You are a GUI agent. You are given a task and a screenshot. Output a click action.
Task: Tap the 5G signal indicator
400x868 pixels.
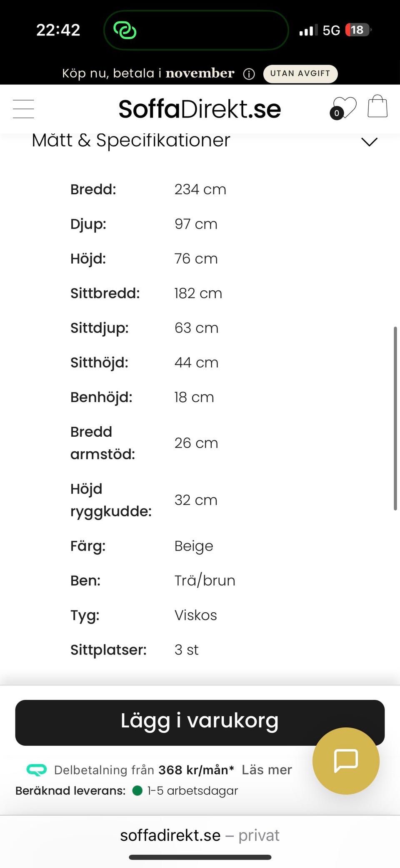pos(331,30)
